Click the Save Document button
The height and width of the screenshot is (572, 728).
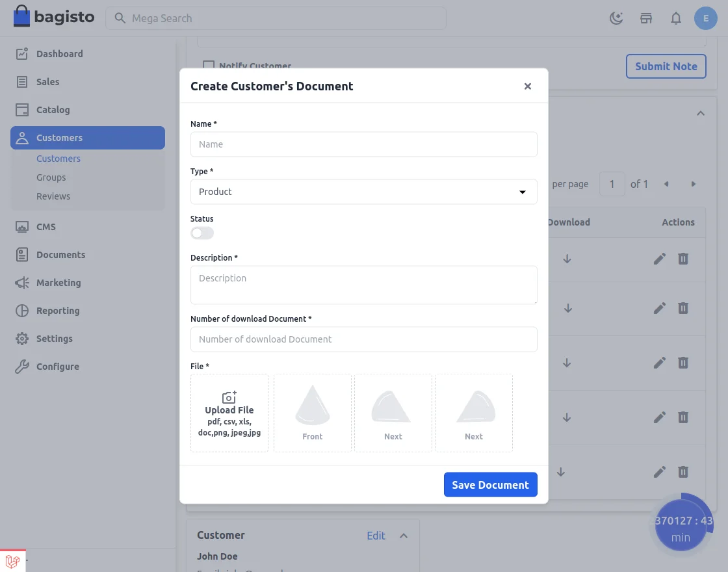[490, 485]
